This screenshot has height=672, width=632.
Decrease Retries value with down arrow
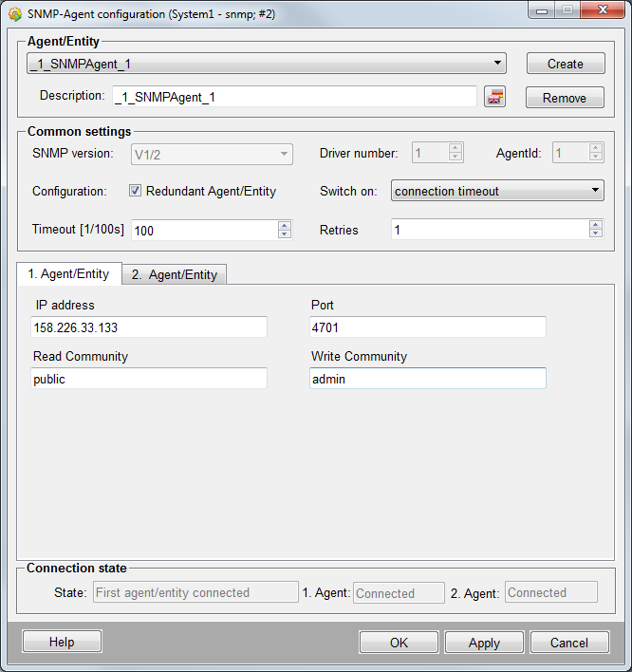point(595,234)
